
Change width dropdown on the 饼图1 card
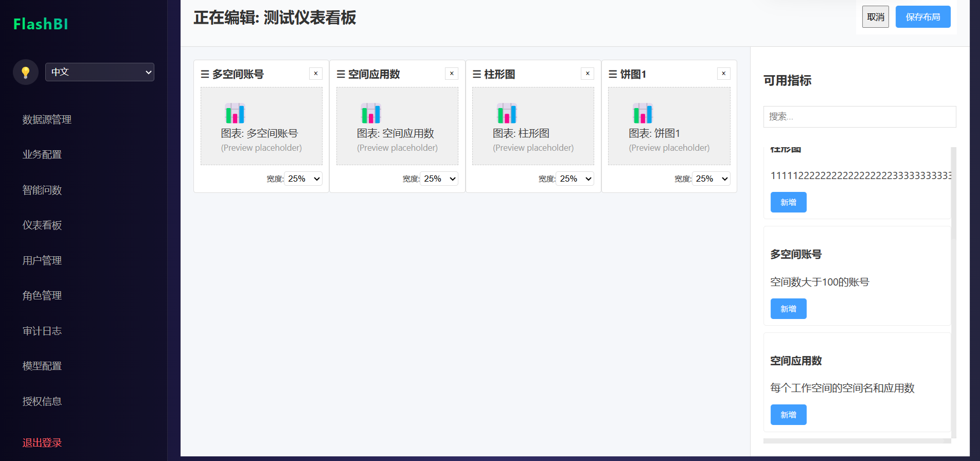click(711, 179)
